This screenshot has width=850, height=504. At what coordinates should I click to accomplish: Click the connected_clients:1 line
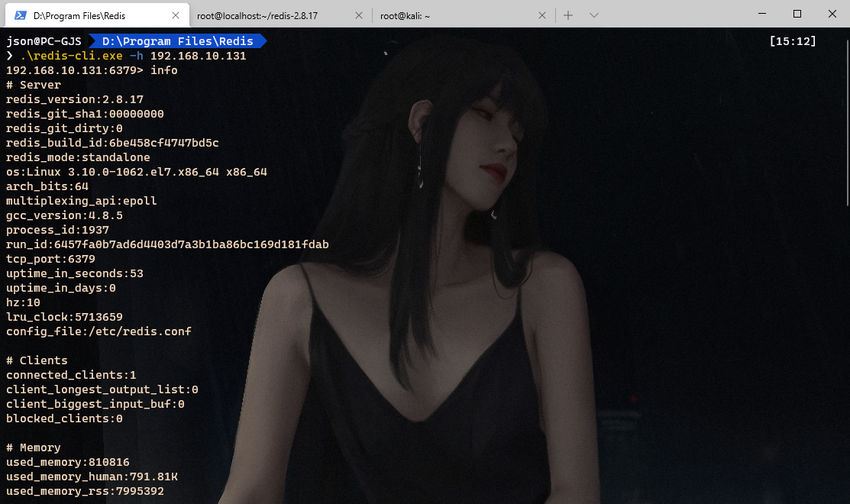point(71,375)
